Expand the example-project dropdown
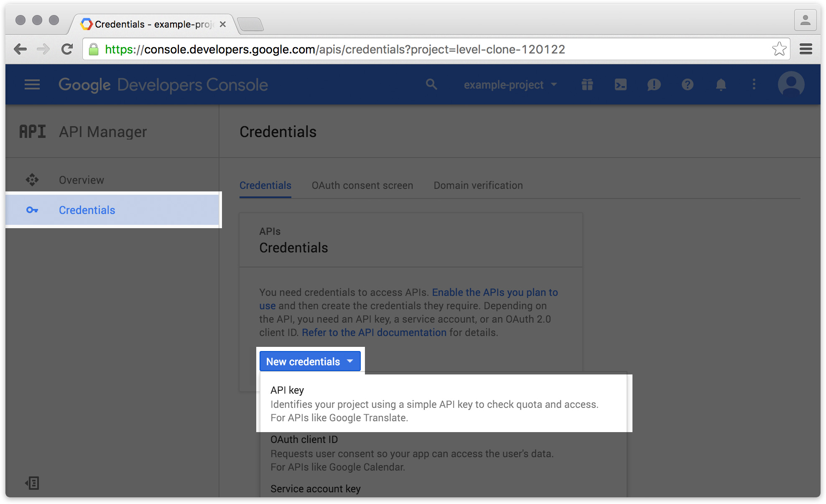This screenshot has width=826, height=504. click(x=510, y=85)
